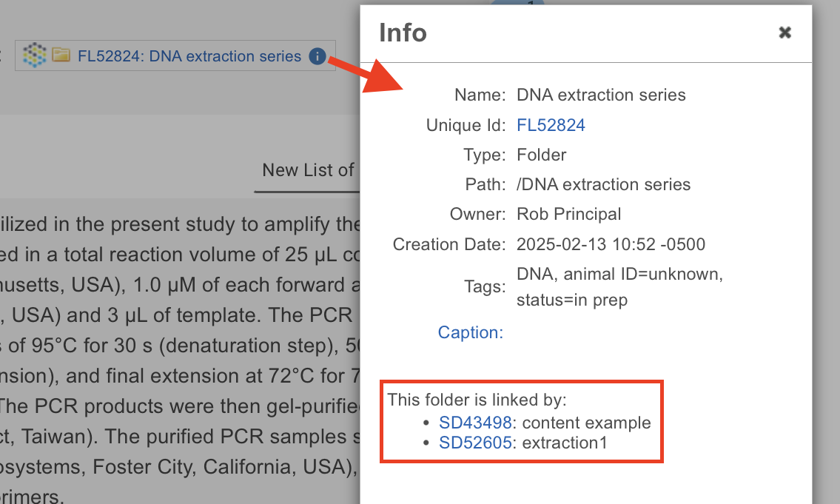Click the Type value Folder

click(x=541, y=155)
